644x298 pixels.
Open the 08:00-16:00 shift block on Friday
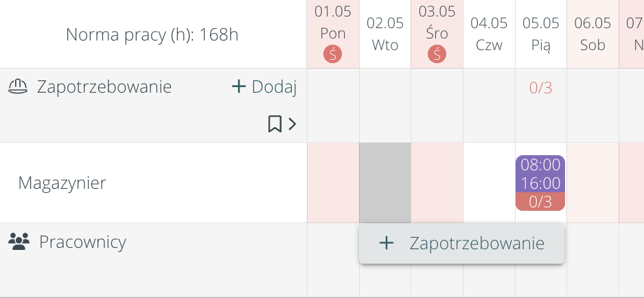(x=540, y=174)
